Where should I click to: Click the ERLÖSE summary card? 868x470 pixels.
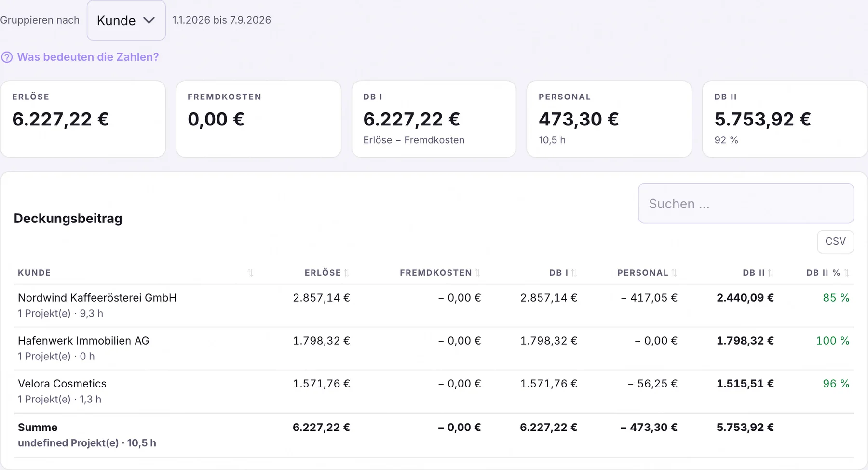coord(83,119)
